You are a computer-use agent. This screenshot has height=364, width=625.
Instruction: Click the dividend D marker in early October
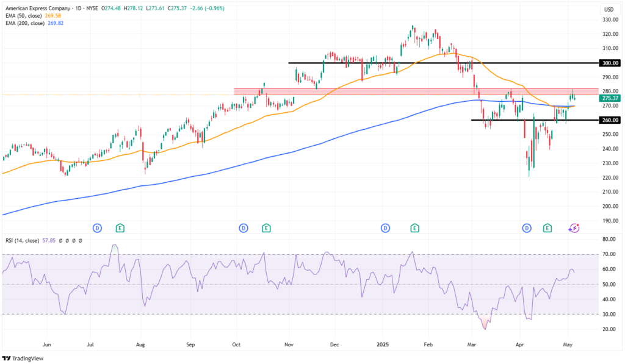coord(244,228)
